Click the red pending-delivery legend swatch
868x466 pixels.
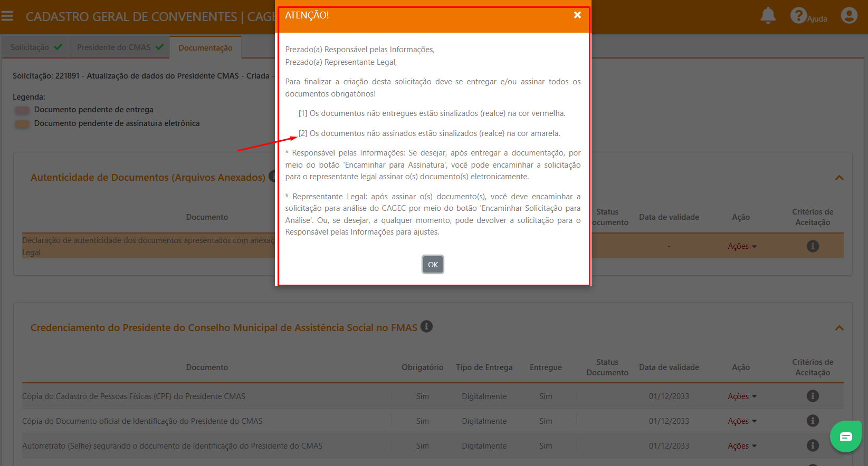pos(22,110)
